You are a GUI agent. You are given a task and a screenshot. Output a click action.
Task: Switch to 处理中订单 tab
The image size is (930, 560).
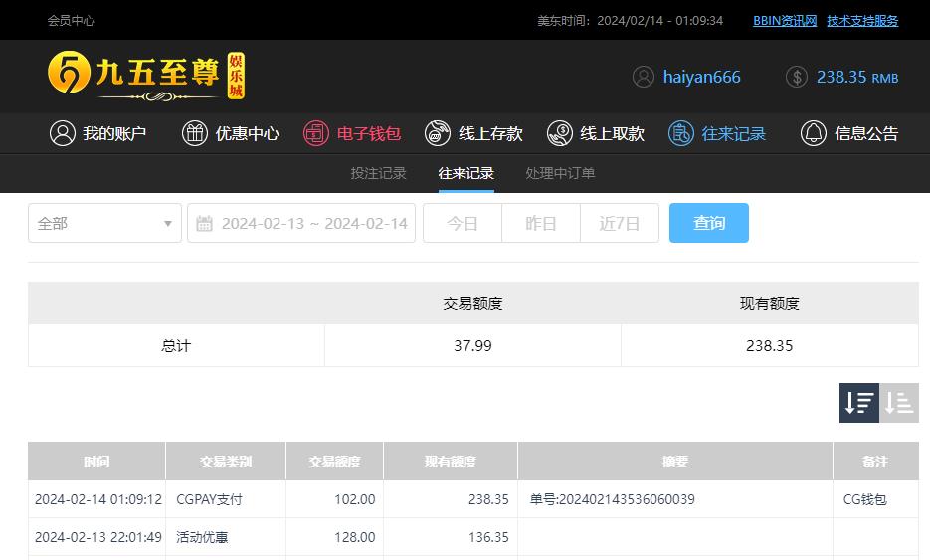click(560, 173)
